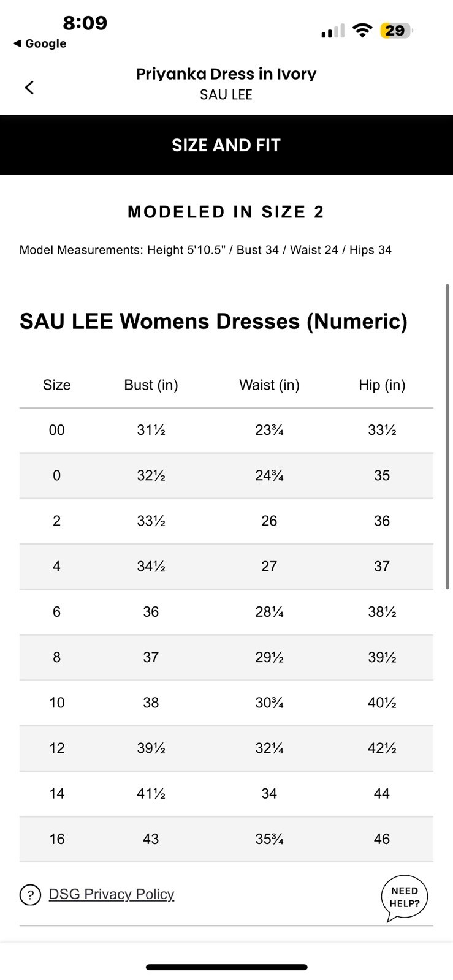Tap the back chevron arrow
The image size is (453, 980).
tap(29, 88)
